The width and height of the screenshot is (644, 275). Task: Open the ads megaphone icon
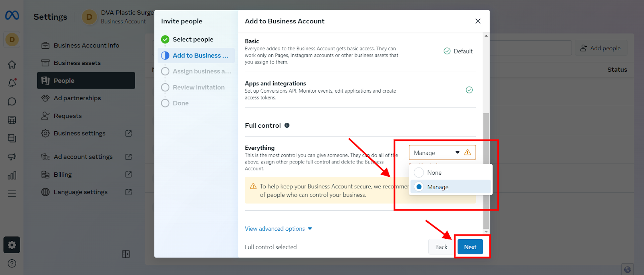[12, 157]
